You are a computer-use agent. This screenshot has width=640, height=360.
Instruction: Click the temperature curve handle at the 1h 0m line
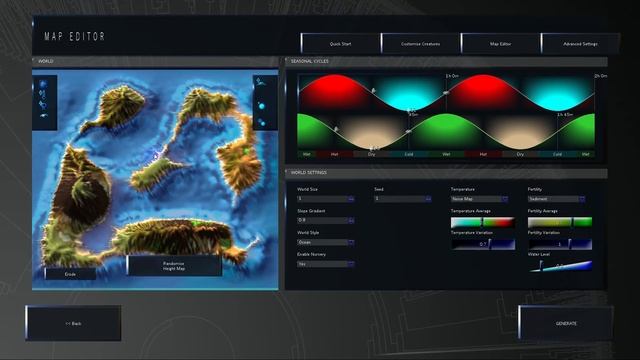pos(446,93)
